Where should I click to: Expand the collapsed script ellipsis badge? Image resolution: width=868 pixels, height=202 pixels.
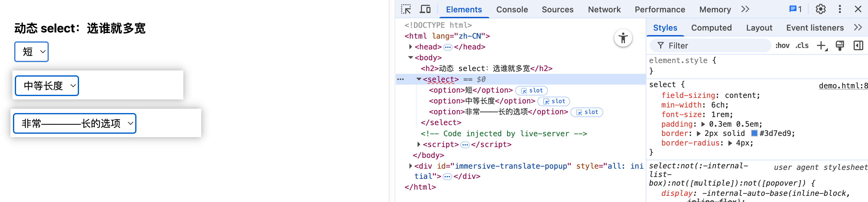(x=465, y=145)
